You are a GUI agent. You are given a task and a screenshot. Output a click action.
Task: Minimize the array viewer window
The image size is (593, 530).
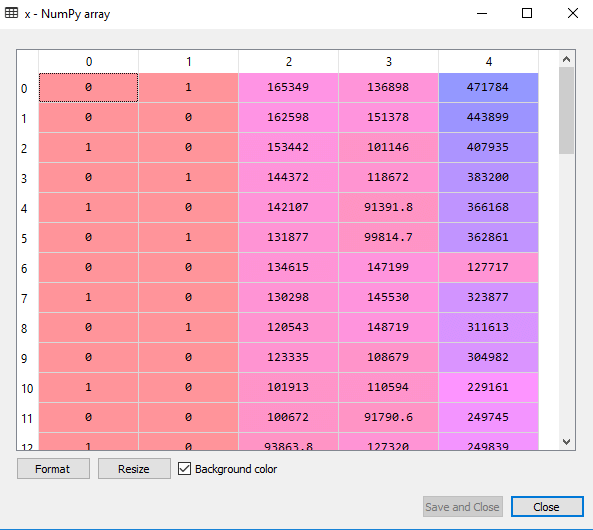482,13
